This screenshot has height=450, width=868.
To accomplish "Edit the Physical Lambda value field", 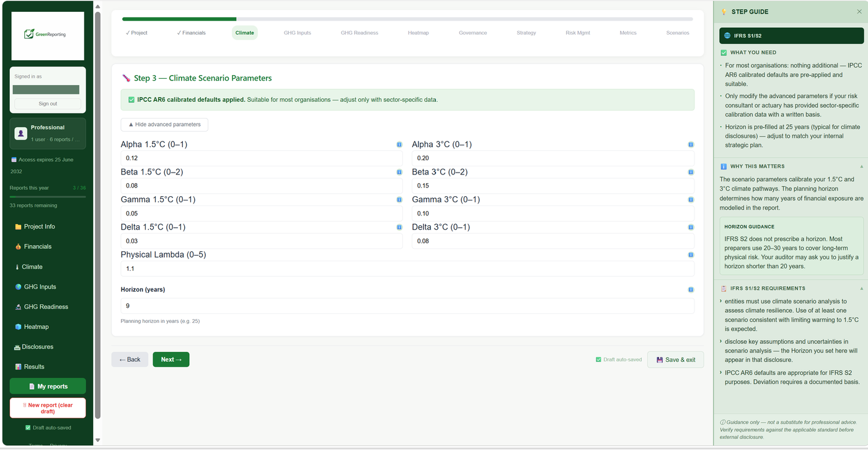I will pyautogui.click(x=407, y=269).
